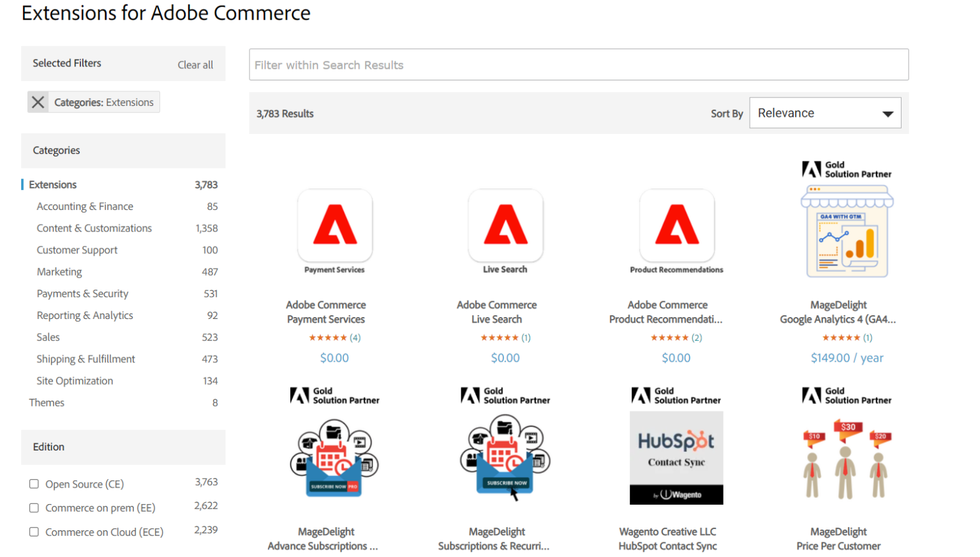Remove the Extensions category filter with the X
The width and height of the screenshot is (980, 557).
click(38, 101)
